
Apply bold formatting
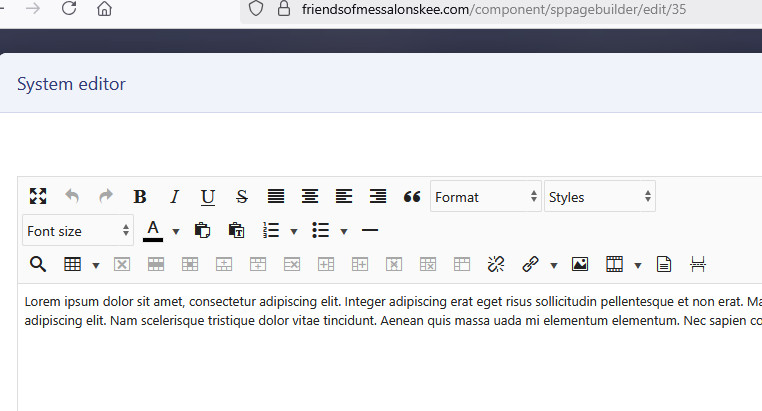[140, 197]
